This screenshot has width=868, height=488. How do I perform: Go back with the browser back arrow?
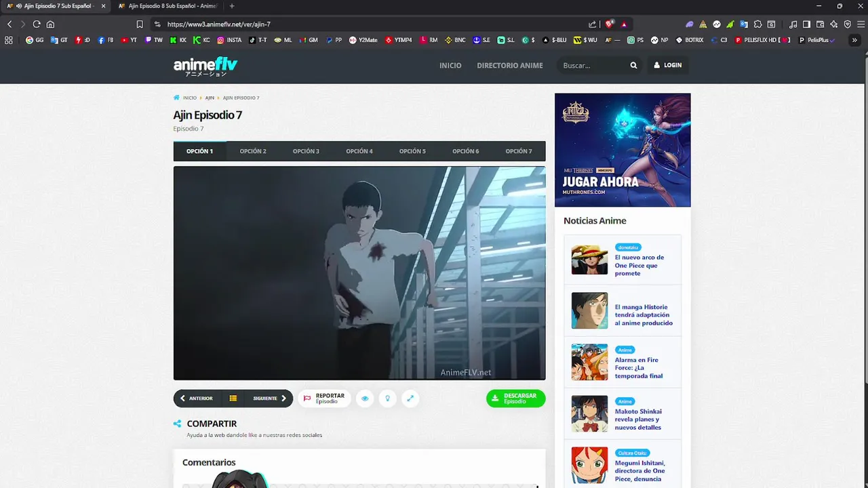pyautogui.click(x=9, y=24)
